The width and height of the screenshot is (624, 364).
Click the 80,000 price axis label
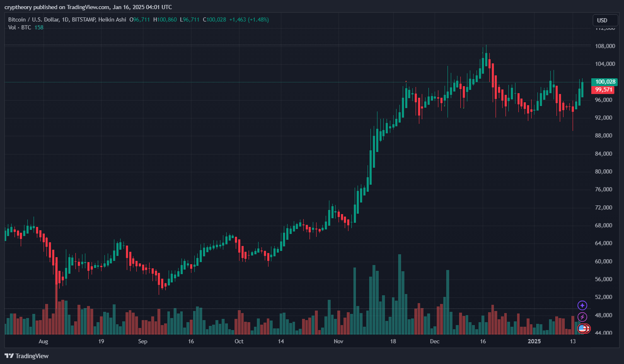[x=603, y=171]
